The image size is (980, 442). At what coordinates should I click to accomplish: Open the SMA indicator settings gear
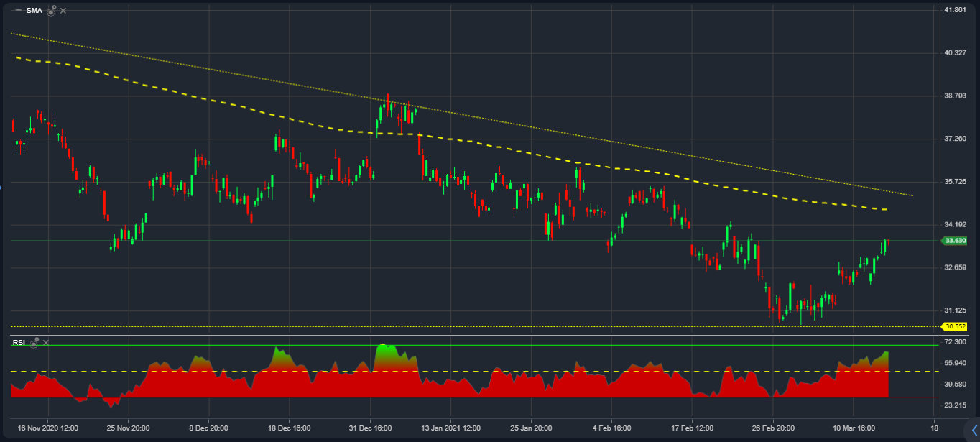(x=50, y=12)
